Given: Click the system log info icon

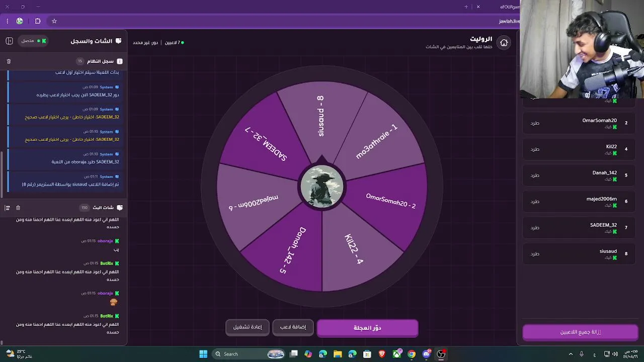Looking at the screenshot, I should 120,61.
